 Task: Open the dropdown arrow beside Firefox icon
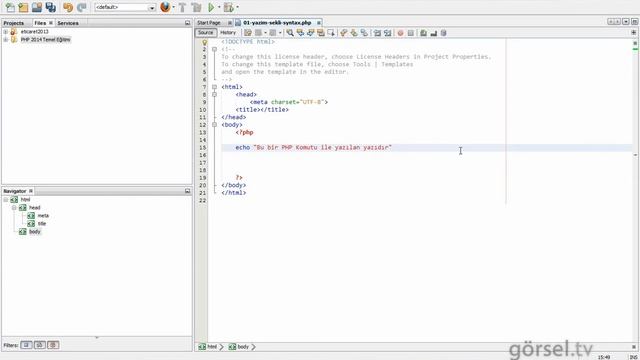(x=173, y=7)
